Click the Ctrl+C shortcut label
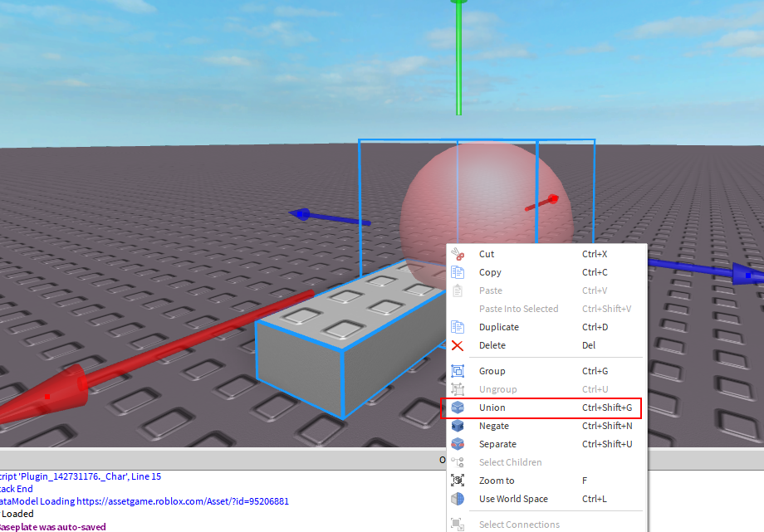764x532 pixels. point(595,272)
